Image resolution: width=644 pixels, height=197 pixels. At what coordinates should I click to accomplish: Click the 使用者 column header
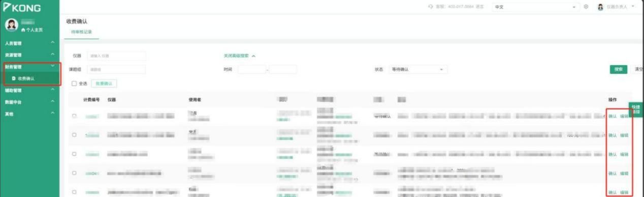click(195, 99)
